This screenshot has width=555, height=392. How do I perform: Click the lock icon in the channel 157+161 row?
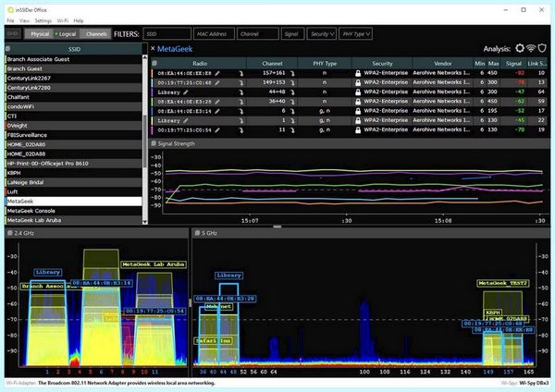point(358,73)
